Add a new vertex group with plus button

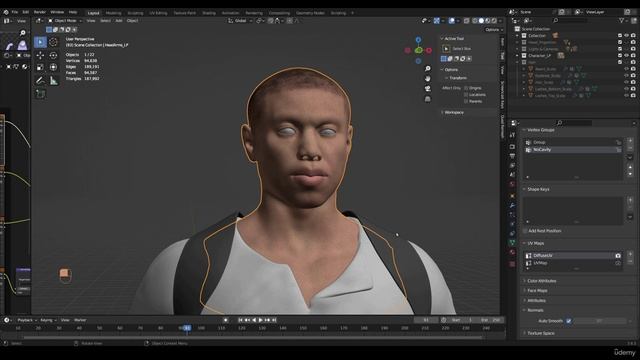[630, 140]
